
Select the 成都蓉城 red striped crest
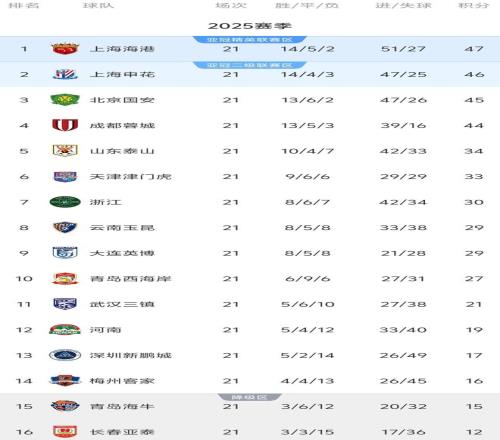pos(65,125)
